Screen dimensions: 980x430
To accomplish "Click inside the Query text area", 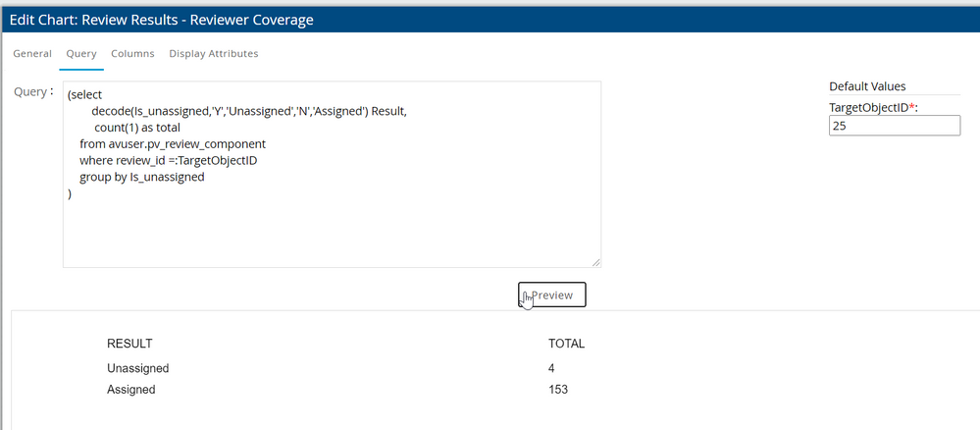I will pyautogui.click(x=392, y=226).
